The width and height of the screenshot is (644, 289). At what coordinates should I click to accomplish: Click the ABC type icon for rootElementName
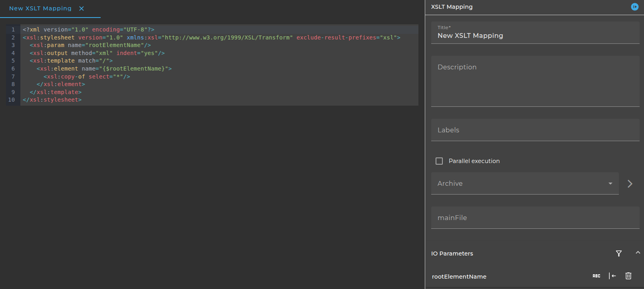596,276
